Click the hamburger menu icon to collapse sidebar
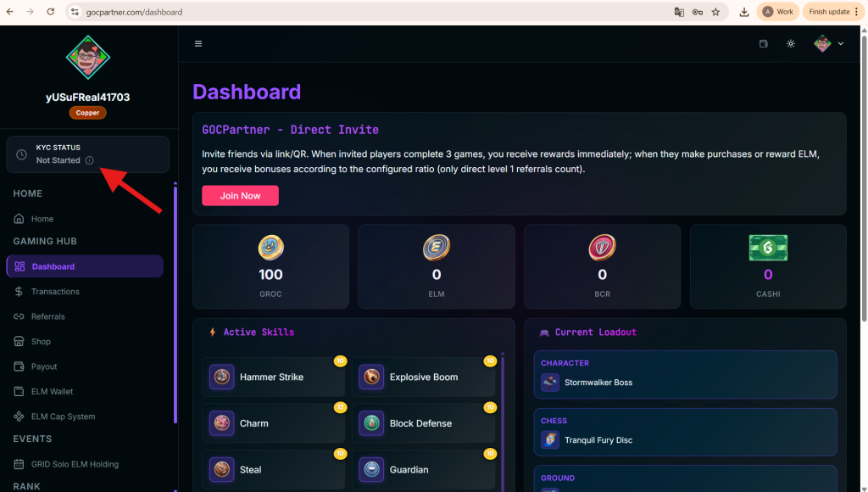This screenshot has height=492, width=868. coord(198,44)
